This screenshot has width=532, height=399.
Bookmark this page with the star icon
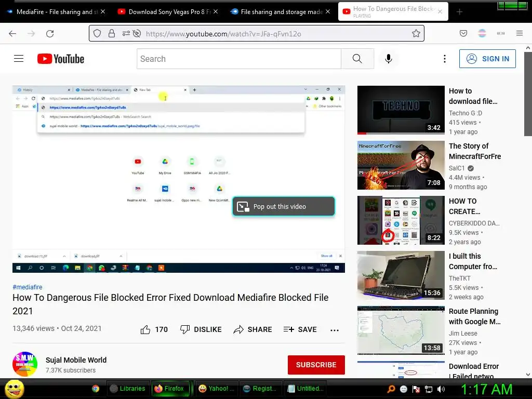click(416, 34)
